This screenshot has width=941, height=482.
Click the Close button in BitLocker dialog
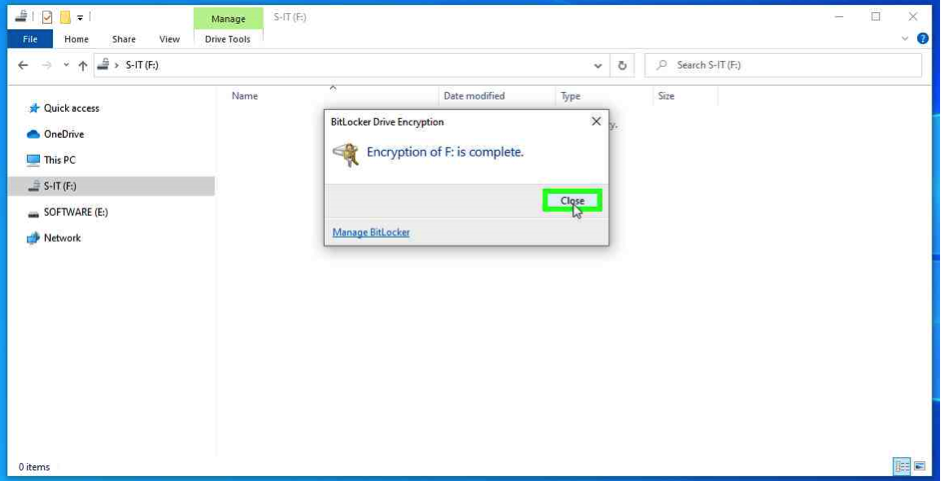[x=572, y=201]
